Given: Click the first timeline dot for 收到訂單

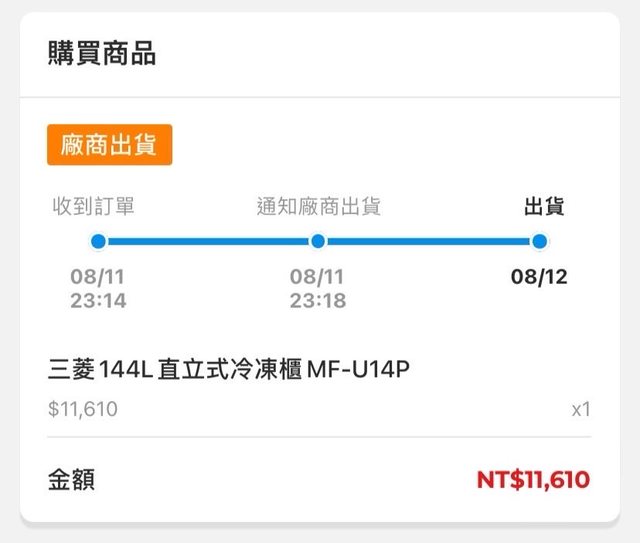Looking at the screenshot, I should click(x=98, y=241).
